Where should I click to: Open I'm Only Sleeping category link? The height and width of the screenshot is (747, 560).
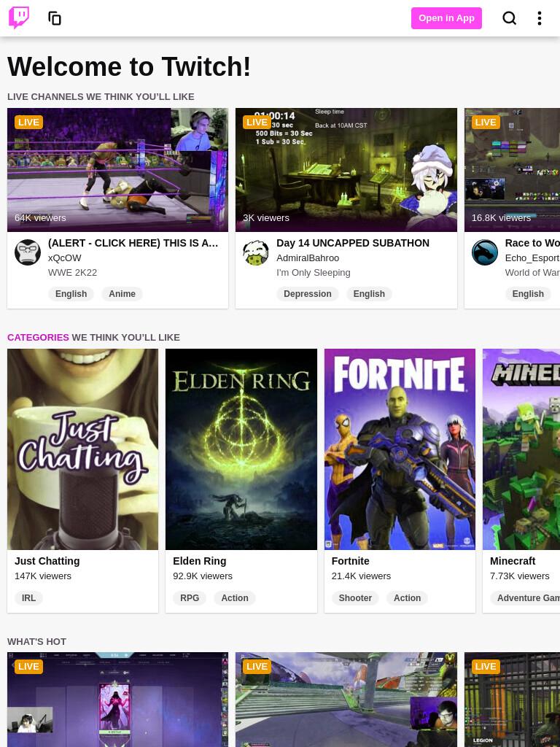tap(314, 273)
